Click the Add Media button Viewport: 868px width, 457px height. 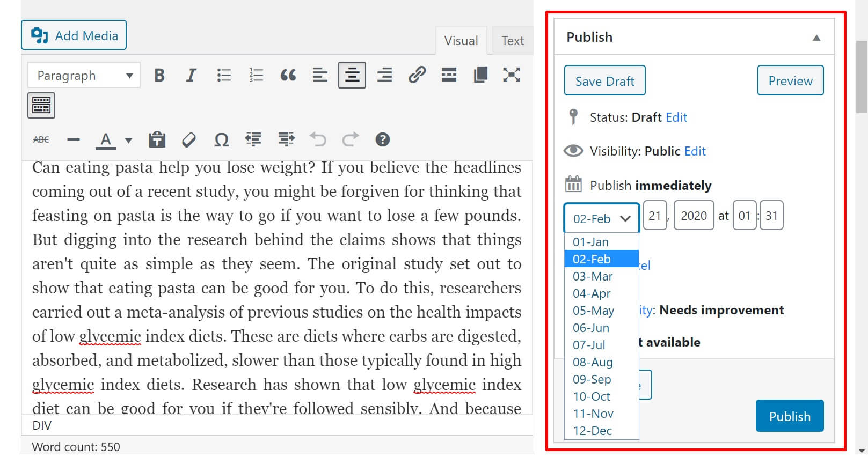pos(74,35)
